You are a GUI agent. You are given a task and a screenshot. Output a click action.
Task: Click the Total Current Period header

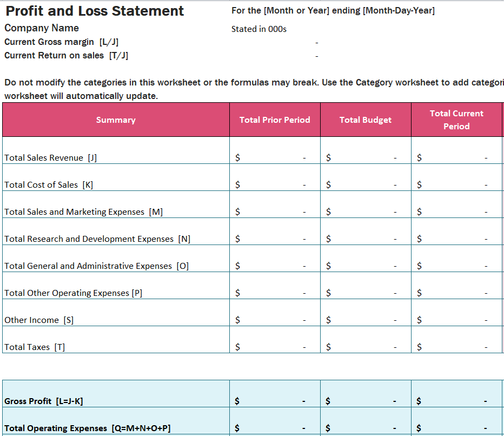coord(456,120)
